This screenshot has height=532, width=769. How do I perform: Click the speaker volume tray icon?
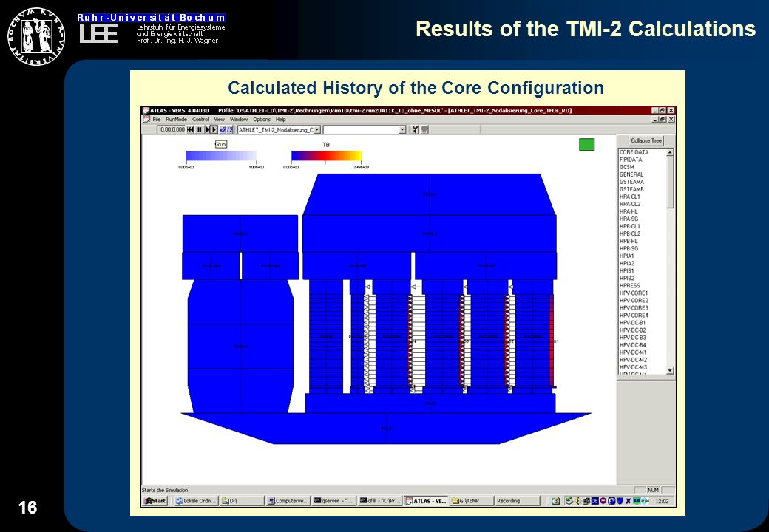tap(577, 501)
